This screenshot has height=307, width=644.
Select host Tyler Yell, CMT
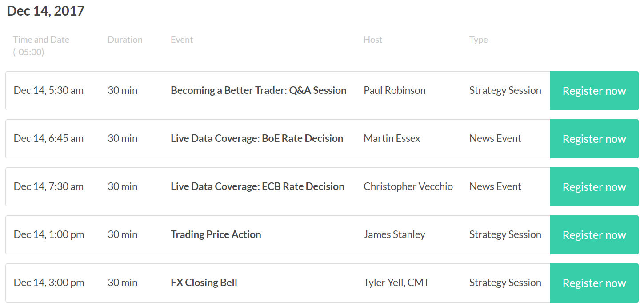point(396,283)
